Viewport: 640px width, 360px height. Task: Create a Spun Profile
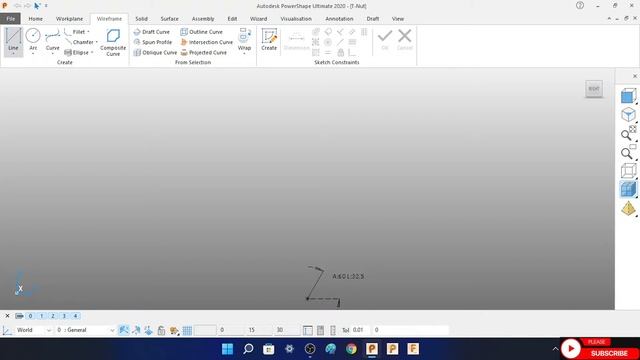[153, 42]
